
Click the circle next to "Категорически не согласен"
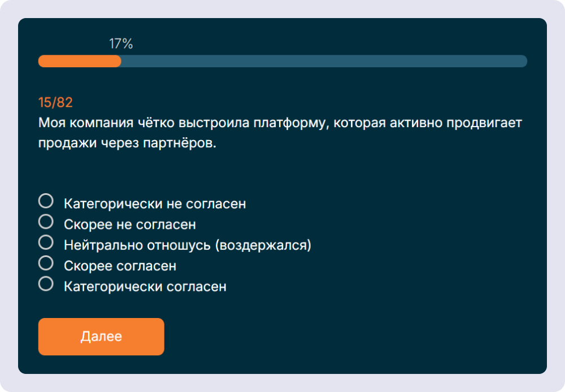click(45, 203)
